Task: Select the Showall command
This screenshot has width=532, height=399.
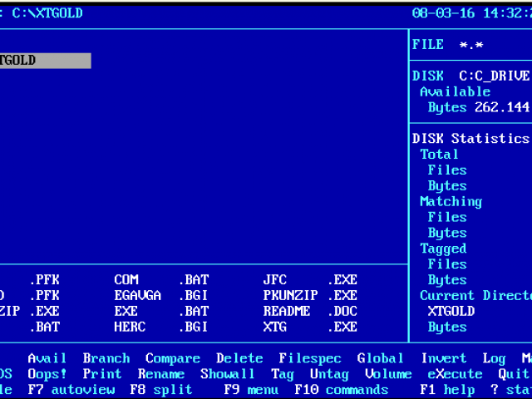Action: coord(227,374)
